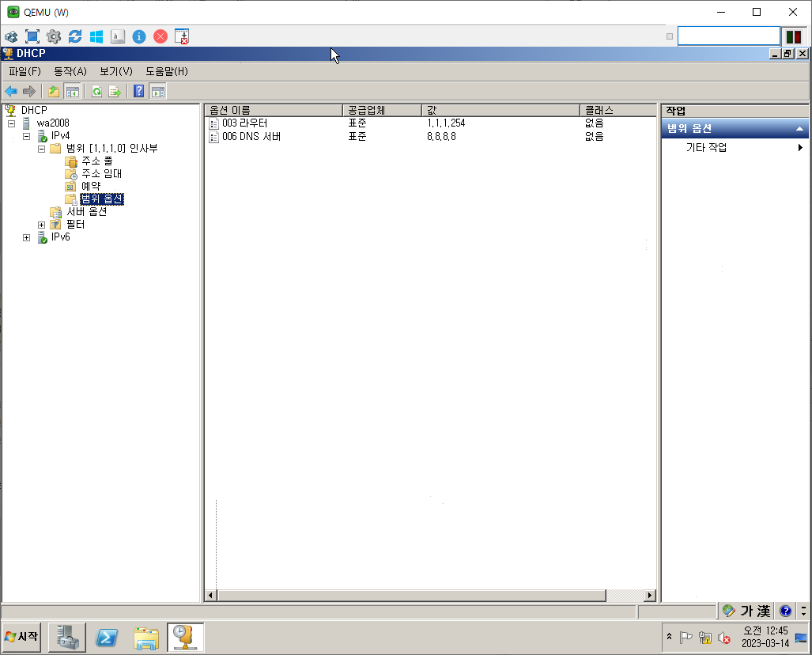
Task: Click the Export list icon
Action: (x=115, y=92)
